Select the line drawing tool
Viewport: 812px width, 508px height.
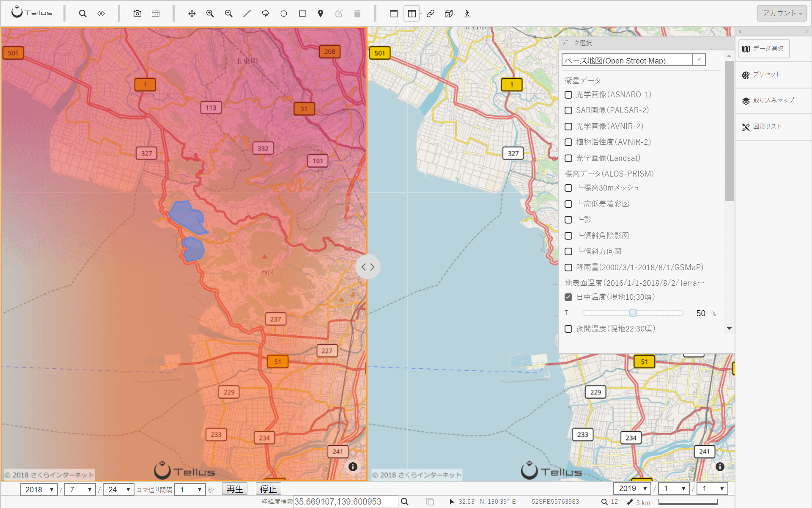[x=247, y=14]
